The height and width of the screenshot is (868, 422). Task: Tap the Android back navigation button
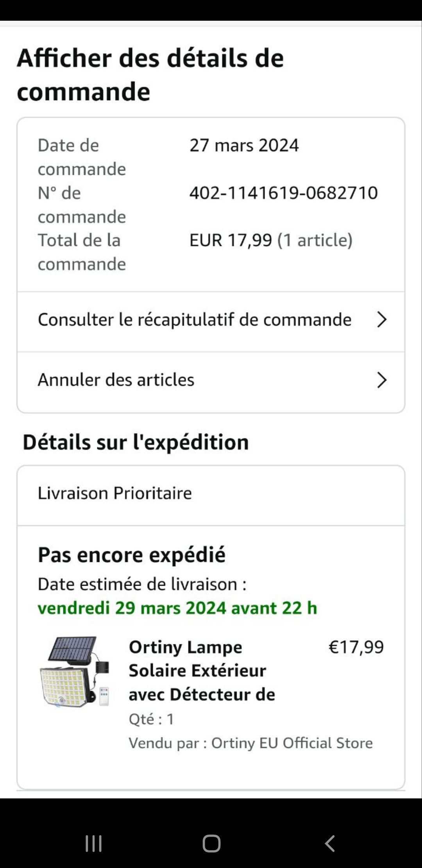[x=330, y=843]
